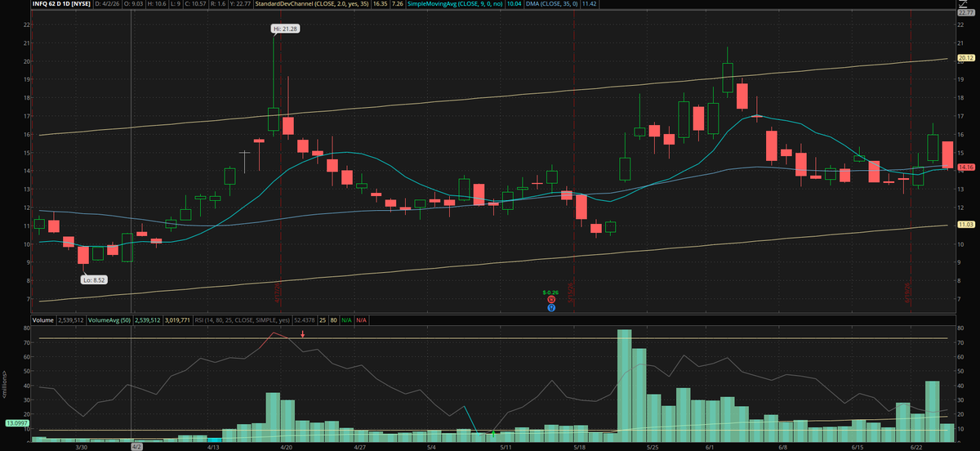980x451 pixels.
Task: Click the 16.35 StandardDevChannel value in the header
Action: [381, 4]
